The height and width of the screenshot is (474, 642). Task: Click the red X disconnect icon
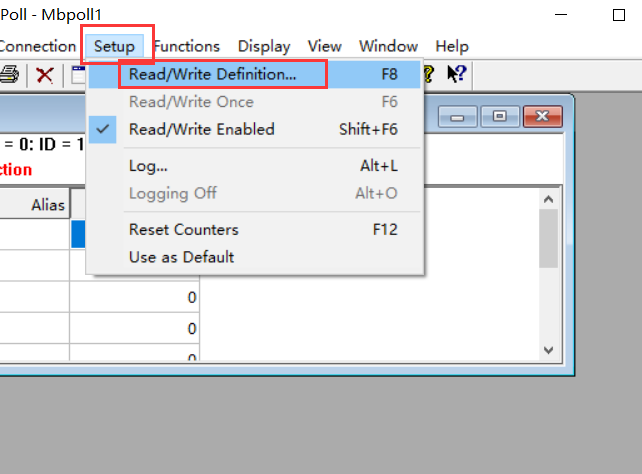[x=45, y=75]
